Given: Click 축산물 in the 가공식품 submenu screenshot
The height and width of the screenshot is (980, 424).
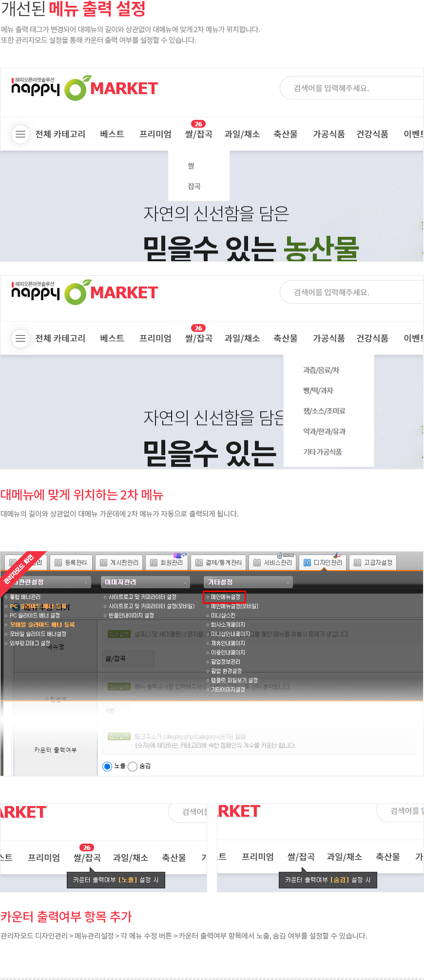Looking at the screenshot, I should [286, 338].
